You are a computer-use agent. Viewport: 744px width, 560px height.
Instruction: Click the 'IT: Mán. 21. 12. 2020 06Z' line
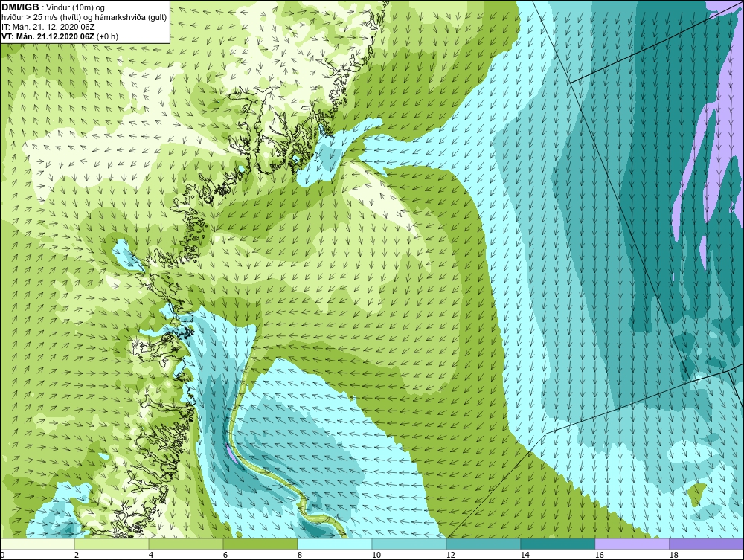click(48, 27)
